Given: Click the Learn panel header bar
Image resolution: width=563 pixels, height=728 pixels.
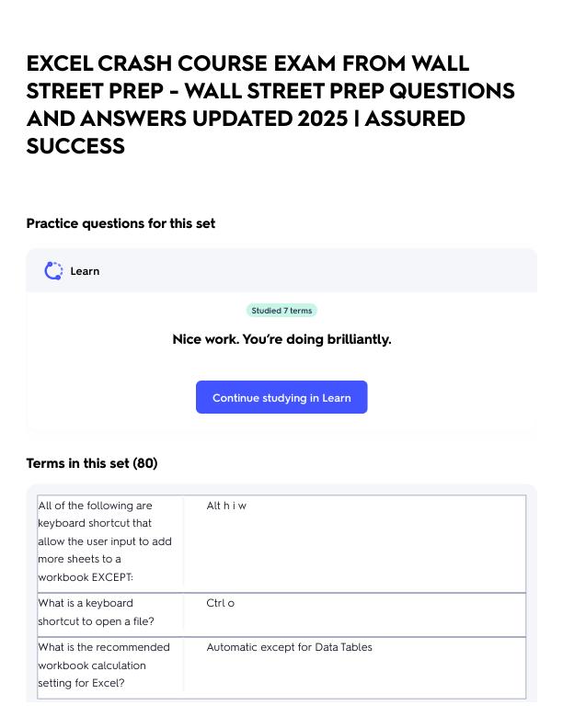Looking at the screenshot, I should (x=281, y=270).
